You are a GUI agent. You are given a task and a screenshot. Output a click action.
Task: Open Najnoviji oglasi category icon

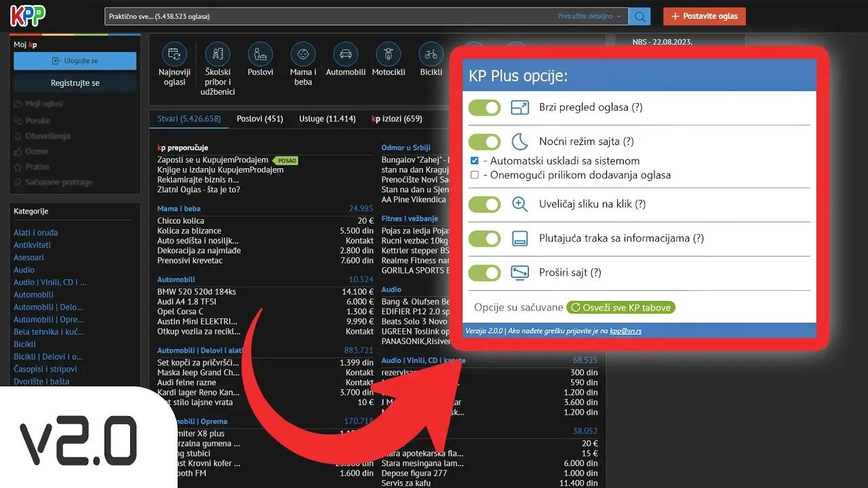click(x=174, y=54)
